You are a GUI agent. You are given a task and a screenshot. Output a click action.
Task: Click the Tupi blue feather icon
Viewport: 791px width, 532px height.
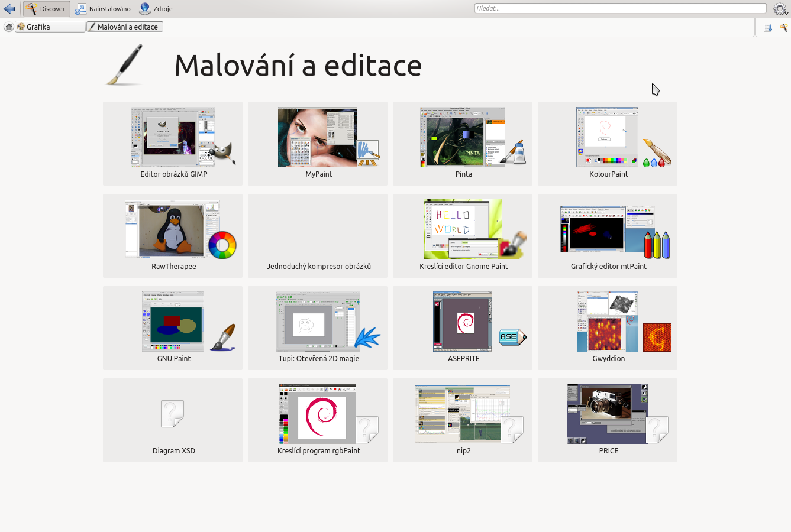367,337
